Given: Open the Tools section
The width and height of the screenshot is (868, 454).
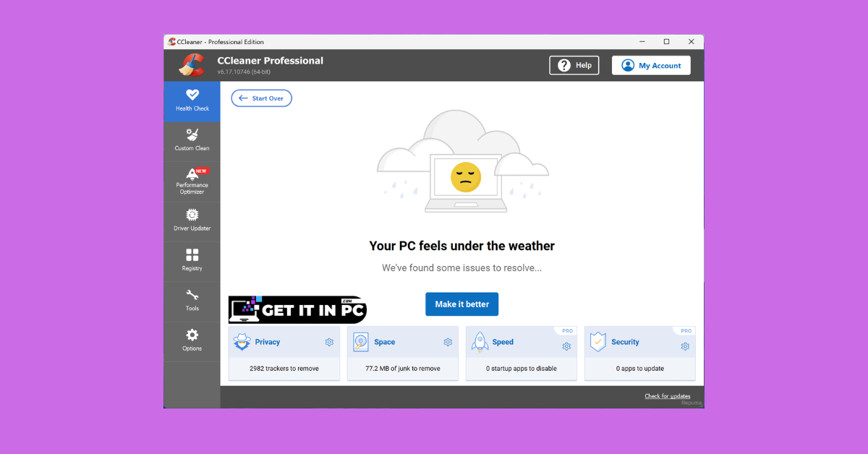Looking at the screenshot, I should [x=192, y=301].
